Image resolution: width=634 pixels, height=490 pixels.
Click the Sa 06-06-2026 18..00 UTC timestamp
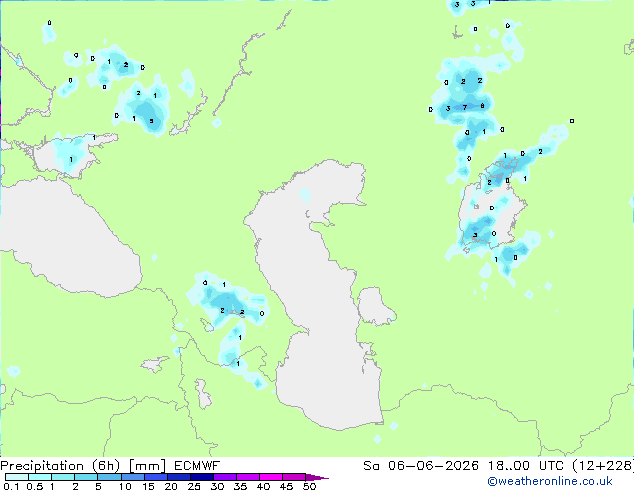coord(463,466)
